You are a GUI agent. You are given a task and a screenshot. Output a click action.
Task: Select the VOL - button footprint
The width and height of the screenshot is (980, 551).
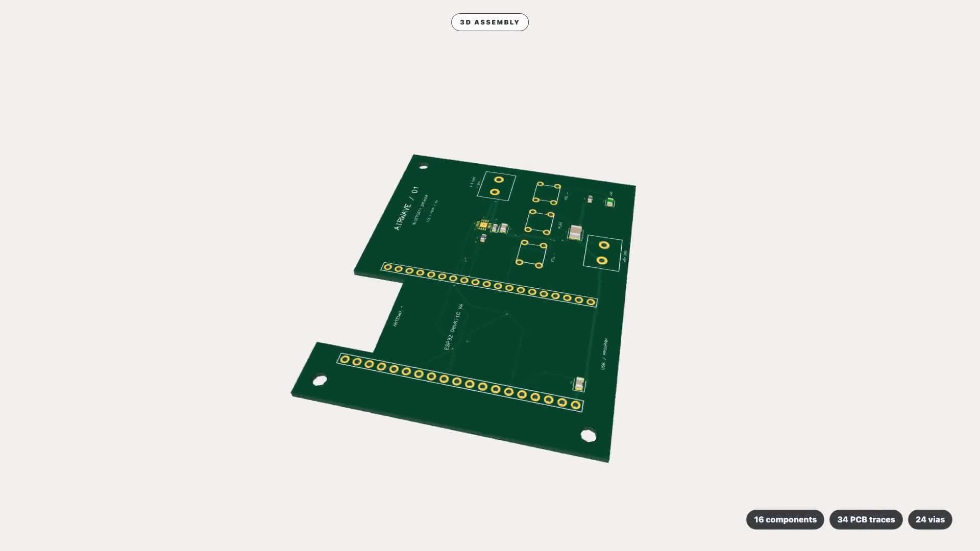point(532,254)
